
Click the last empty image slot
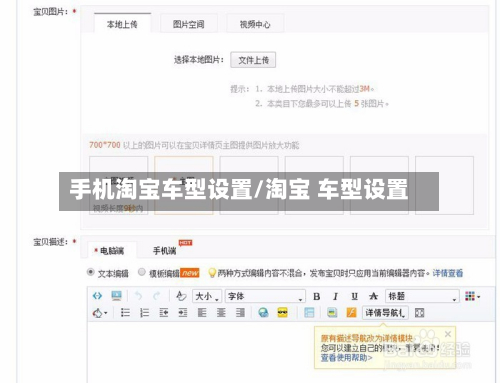[x=445, y=185]
